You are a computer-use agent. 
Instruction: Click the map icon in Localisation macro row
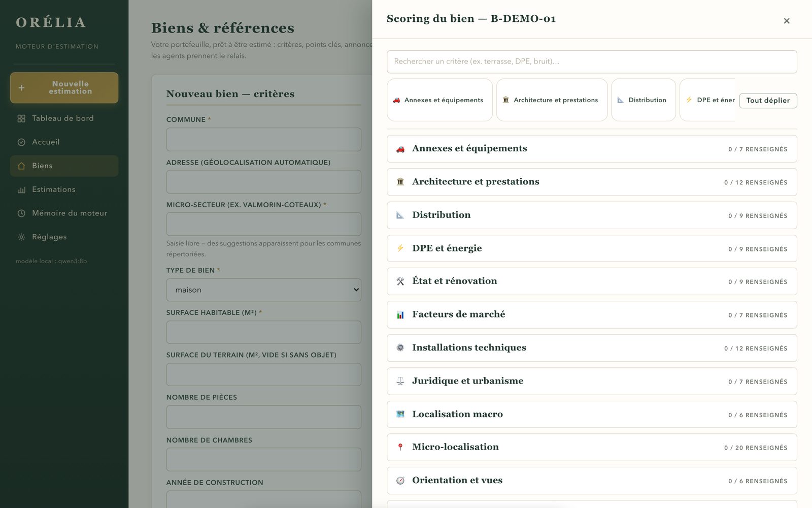pyautogui.click(x=400, y=415)
